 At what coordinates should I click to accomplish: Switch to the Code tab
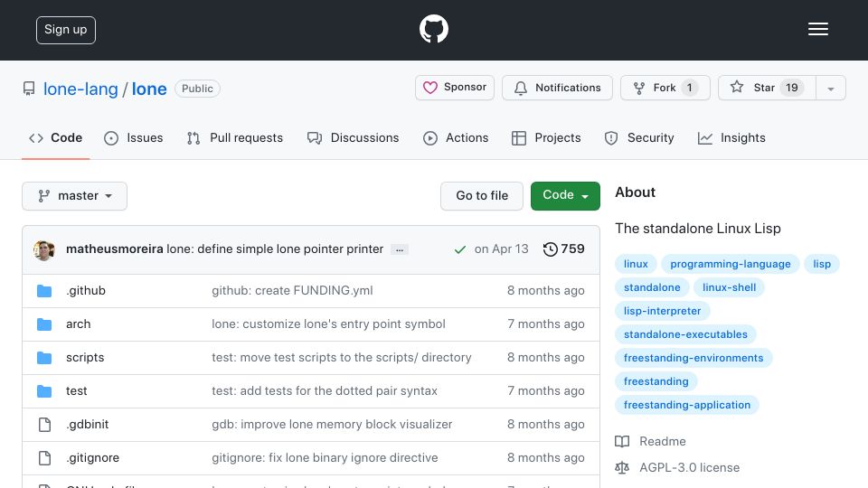pos(56,137)
